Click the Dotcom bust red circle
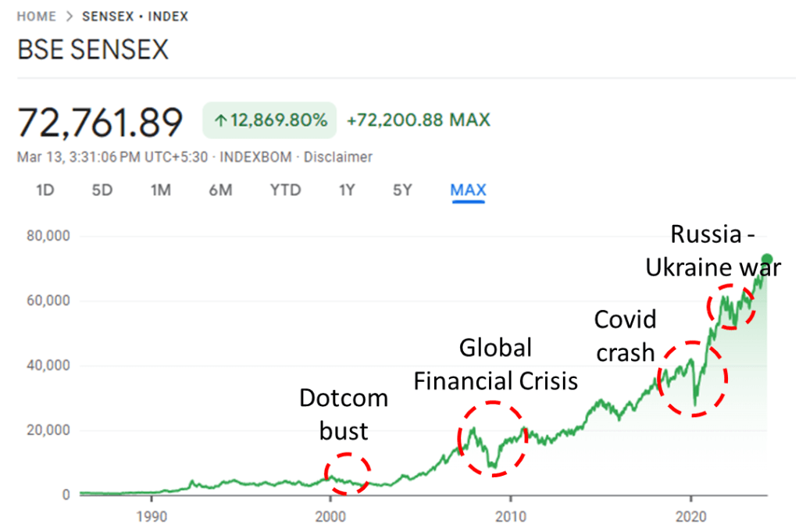The image size is (799, 532). [x=347, y=473]
